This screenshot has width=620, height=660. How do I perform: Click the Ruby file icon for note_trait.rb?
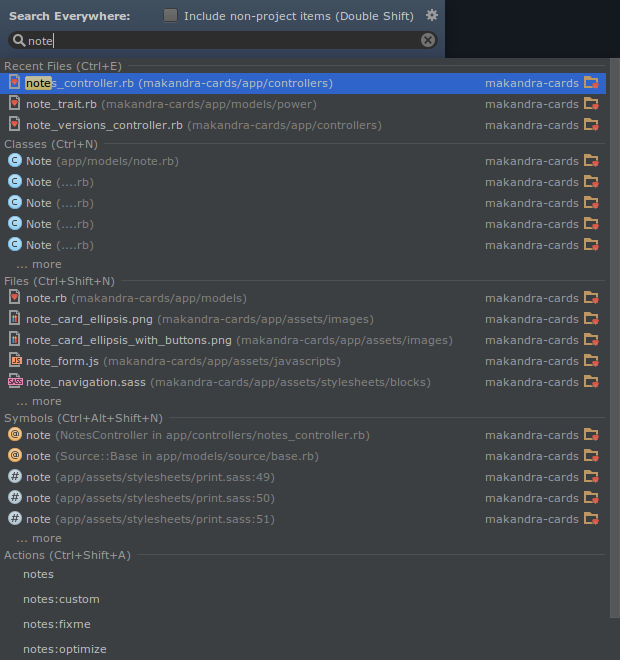pyautogui.click(x=15, y=104)
